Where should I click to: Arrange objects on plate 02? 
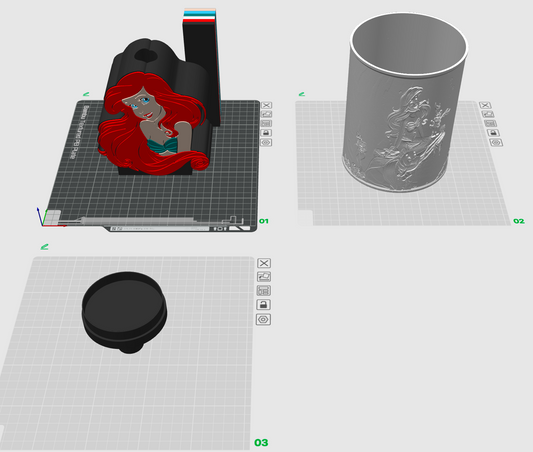tap(490, 123)
